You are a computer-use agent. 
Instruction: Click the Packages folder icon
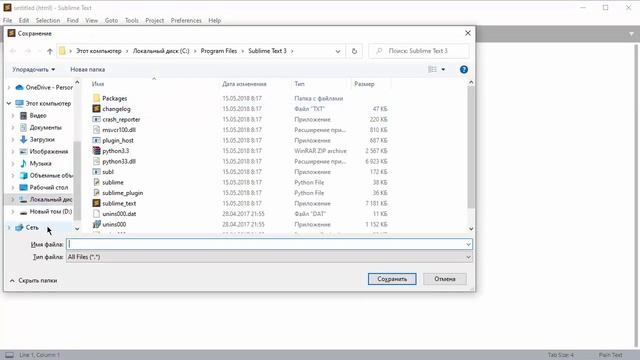[96, 98]
